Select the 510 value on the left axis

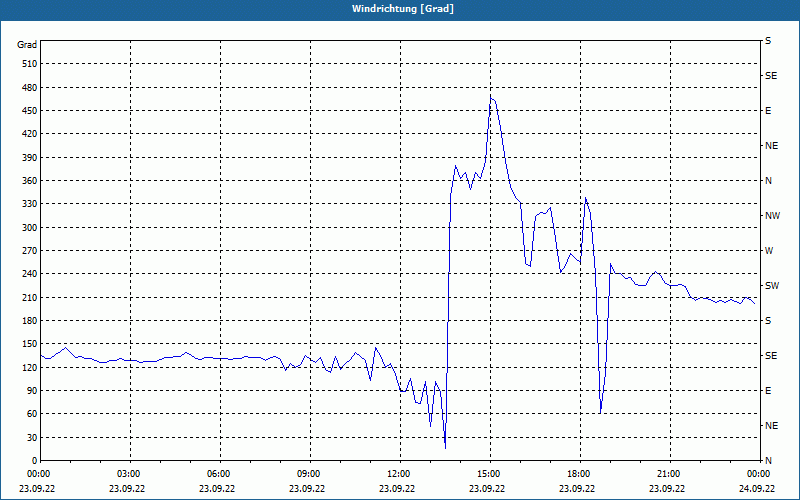point(30,64)
